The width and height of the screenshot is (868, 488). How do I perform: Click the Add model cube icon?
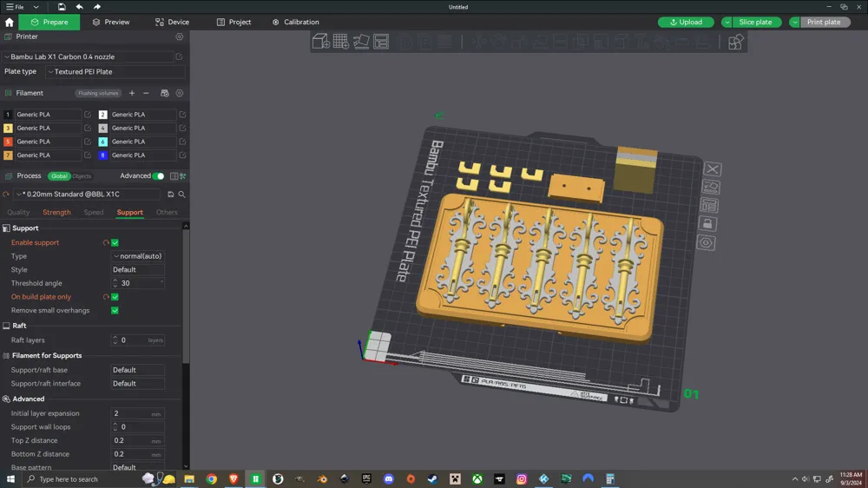320,42
